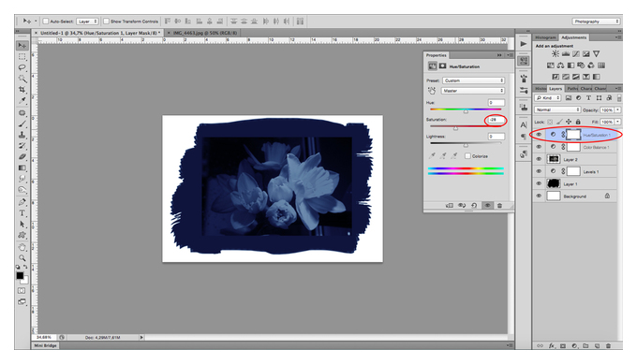This screenshot has width=637, height=364.
Task: Click the Saturation value field
Action: 496,120
